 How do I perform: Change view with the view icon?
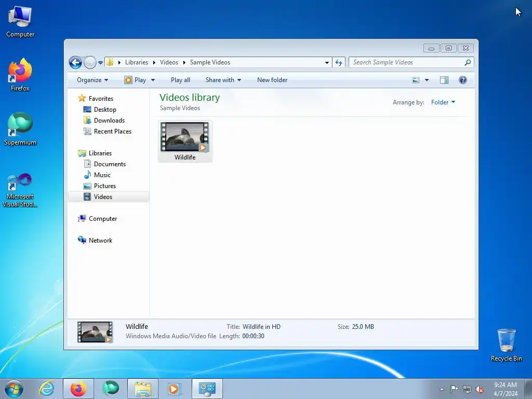(x=416, y=80)
